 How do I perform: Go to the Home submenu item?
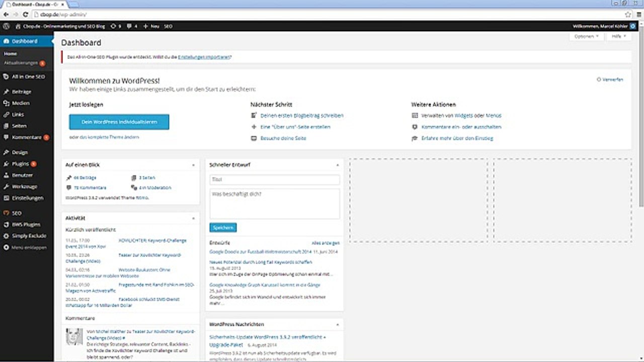pyautogui.click(x=11, y=54)
